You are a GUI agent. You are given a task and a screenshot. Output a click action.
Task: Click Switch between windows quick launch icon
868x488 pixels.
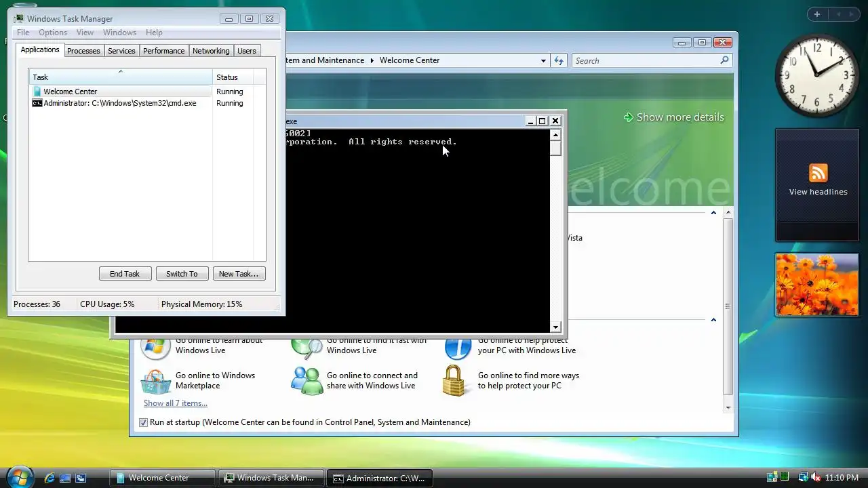tap(80, 478)
